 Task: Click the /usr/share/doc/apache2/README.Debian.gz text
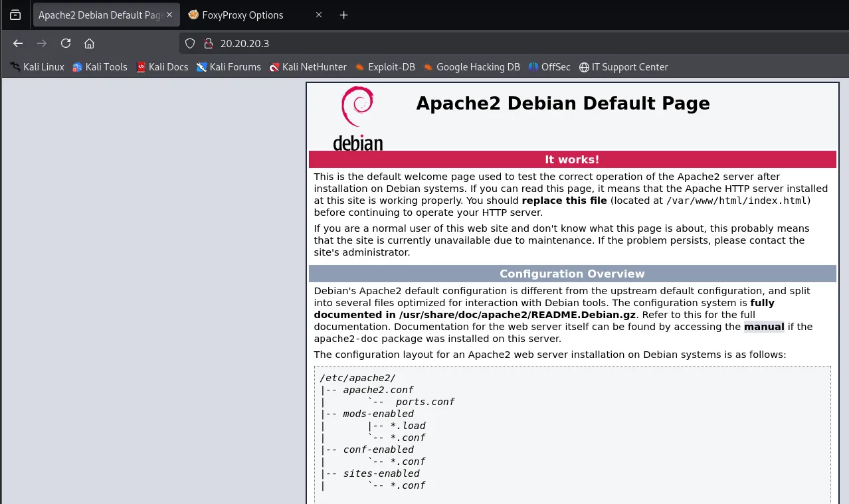(517, 315)
